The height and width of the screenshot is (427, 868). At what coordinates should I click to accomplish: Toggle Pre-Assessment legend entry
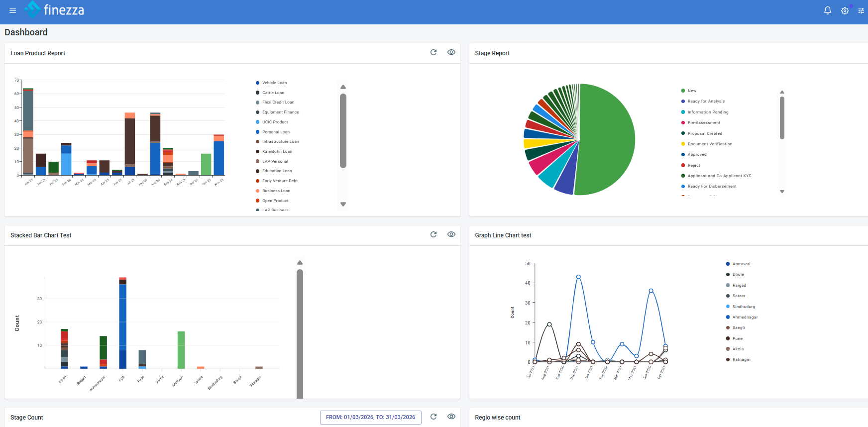(x=701, y=122)
